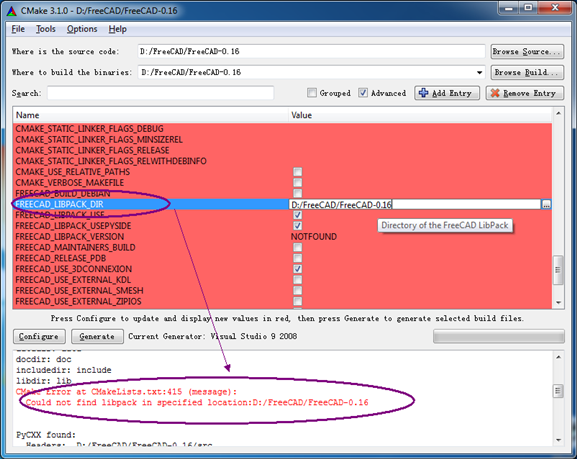Toggle FREECAD_USE_EXTERNAL_KDL checkbox
Screen dimensions: 577x459
click(297, 280)
